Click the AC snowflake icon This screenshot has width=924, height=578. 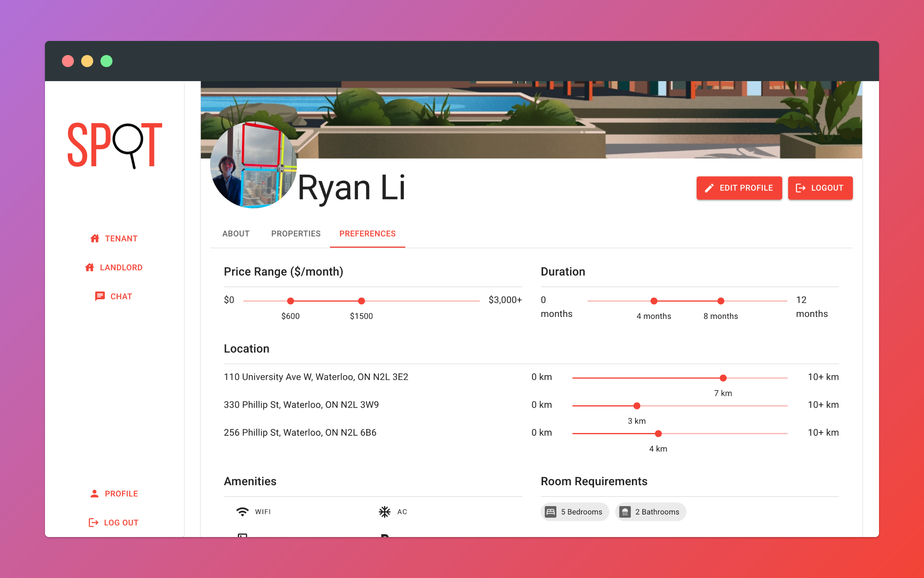point(384,512)
